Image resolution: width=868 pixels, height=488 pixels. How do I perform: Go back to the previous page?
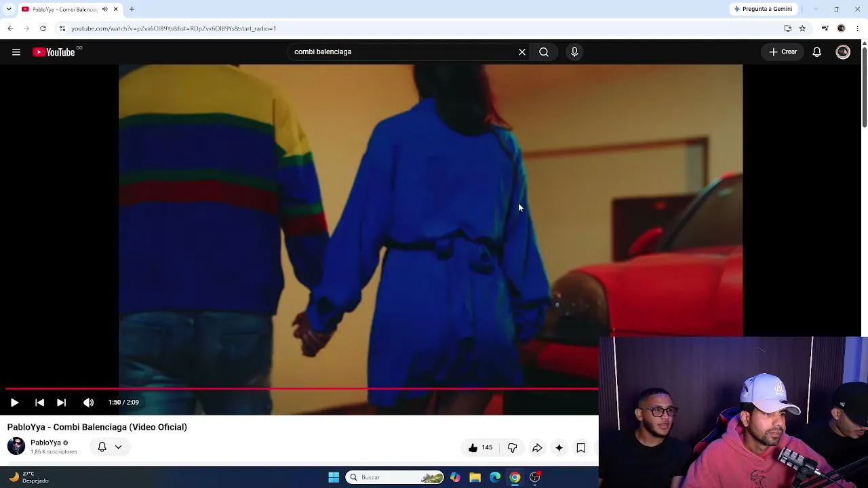click(10, 28)
